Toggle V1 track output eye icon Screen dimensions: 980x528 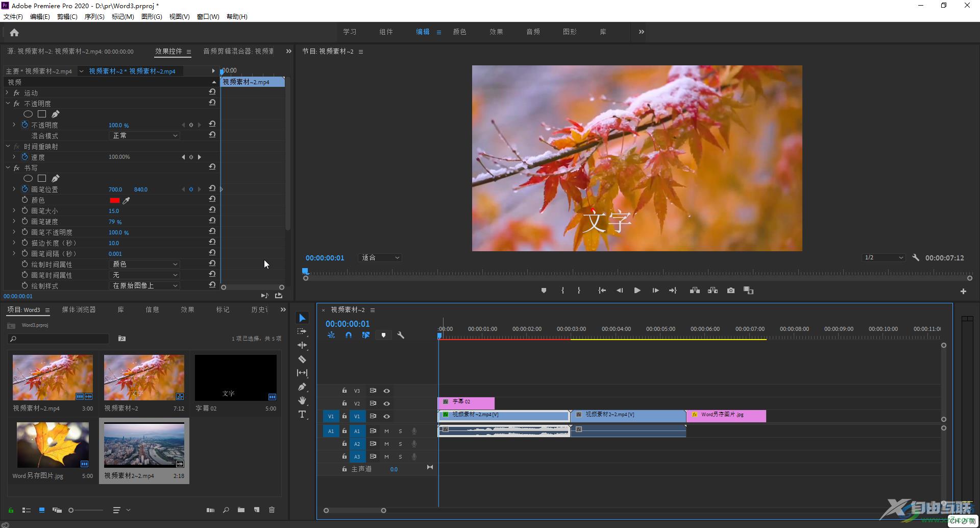(387, 417)
